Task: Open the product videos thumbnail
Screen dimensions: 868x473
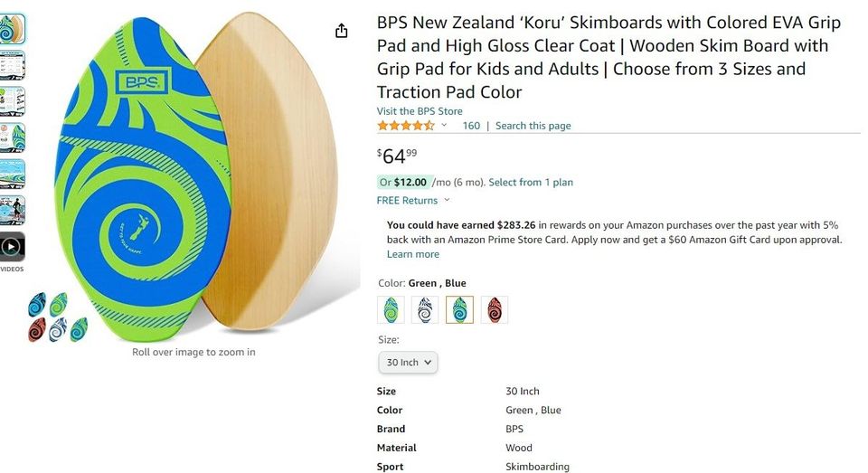Action: (13, 247)
